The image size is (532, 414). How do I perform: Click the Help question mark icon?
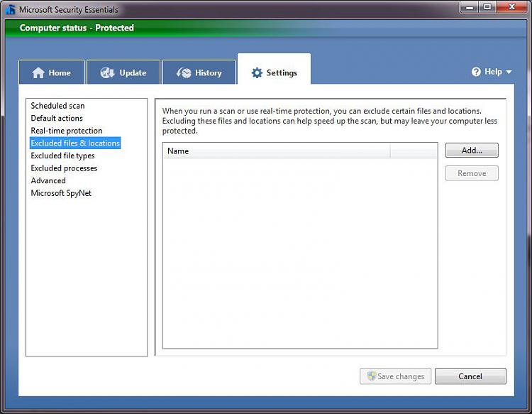coord(476,72)
